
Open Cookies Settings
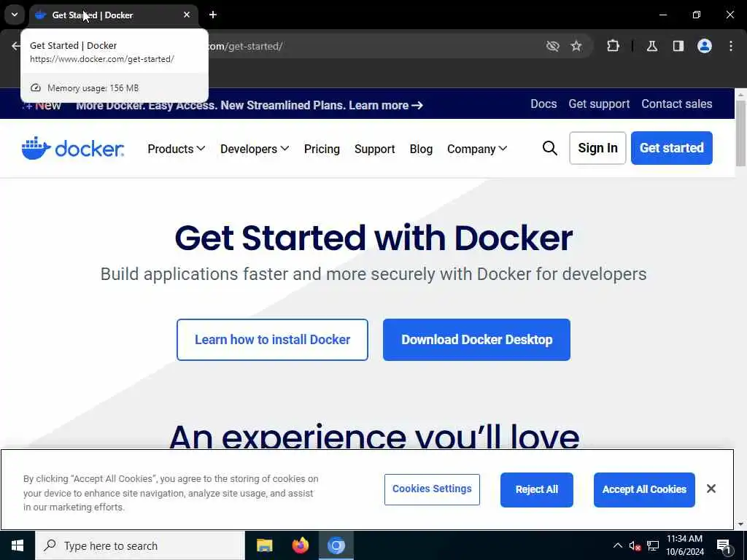pos(432,489)
